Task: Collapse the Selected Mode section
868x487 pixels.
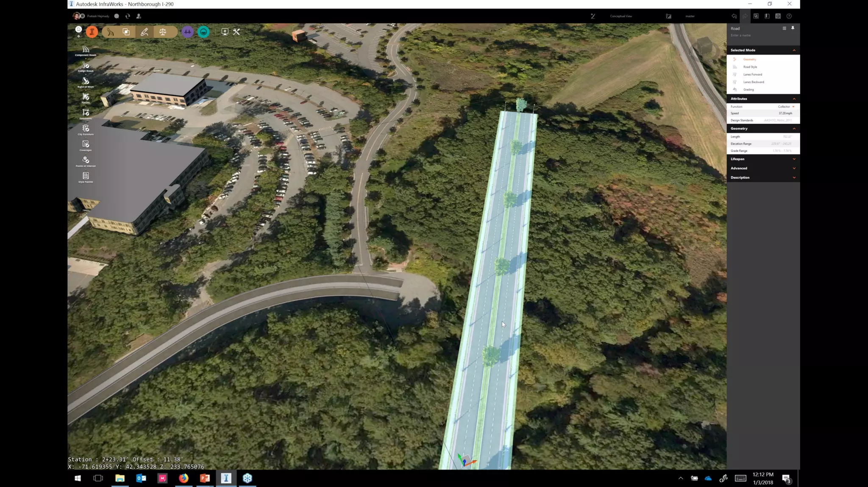Action: tap(794, 50)
